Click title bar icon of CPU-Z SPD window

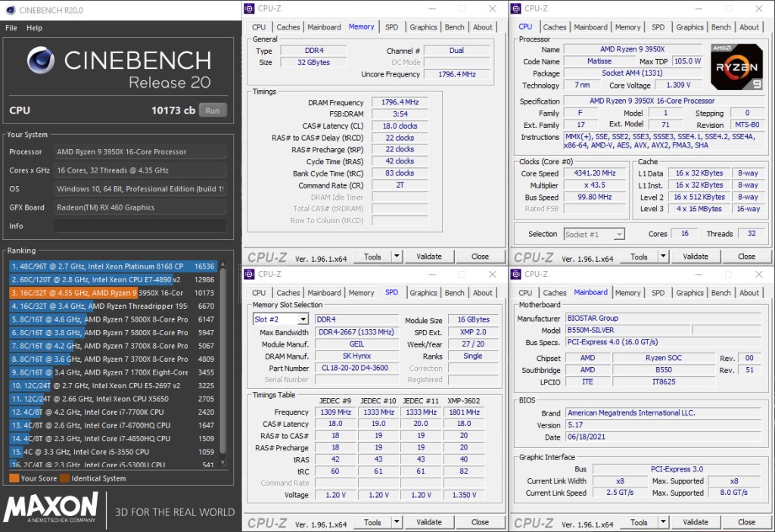pyautogui.click(x=250, y=274)
